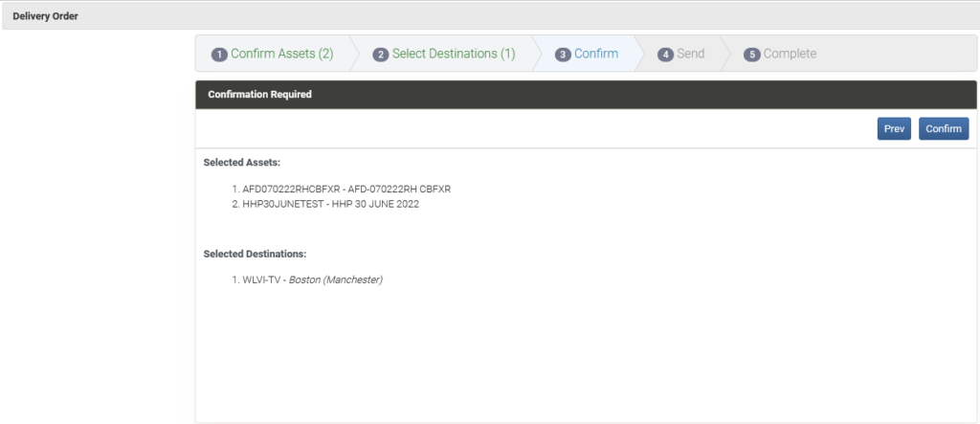
Task: Click the Prev button
Action: point(894,129)
